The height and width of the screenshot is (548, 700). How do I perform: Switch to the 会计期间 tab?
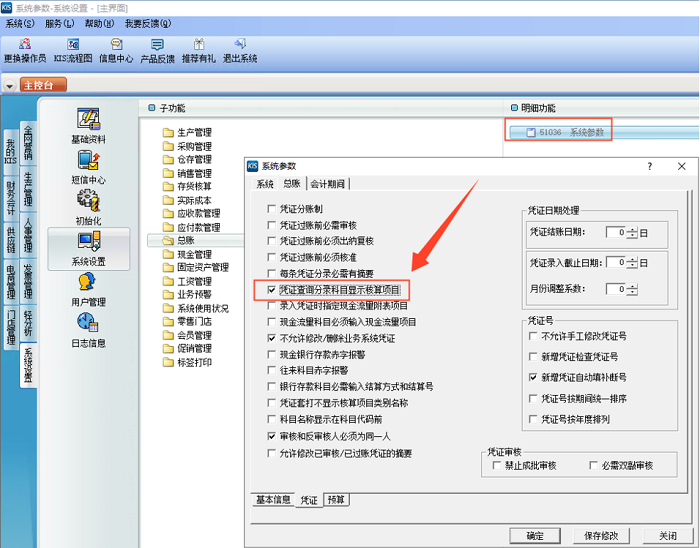click(328, 184)
